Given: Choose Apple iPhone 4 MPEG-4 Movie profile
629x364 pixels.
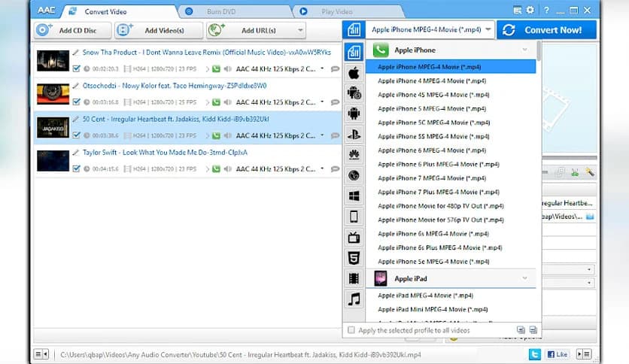Looking at the screenshot, I should click(x=451, y=80).
